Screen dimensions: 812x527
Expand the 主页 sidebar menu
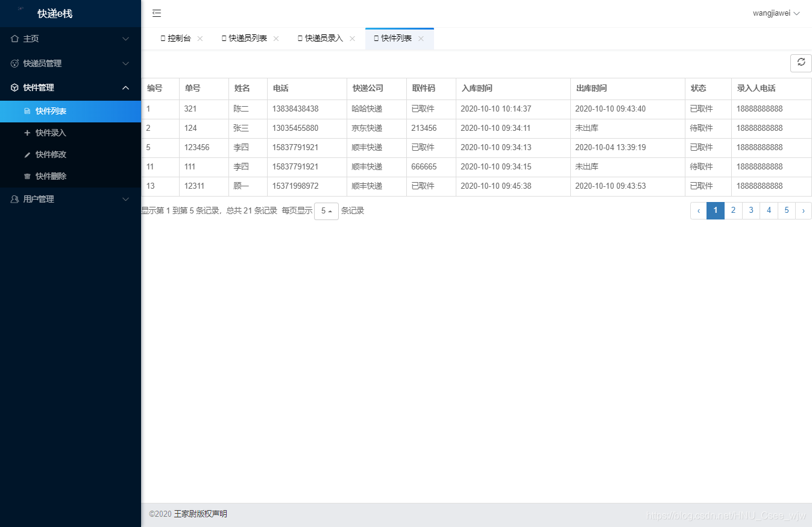tap(70, 39)
